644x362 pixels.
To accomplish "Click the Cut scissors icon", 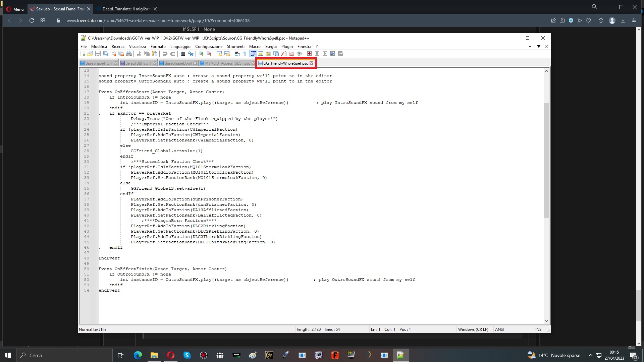I will pos(139,54).
